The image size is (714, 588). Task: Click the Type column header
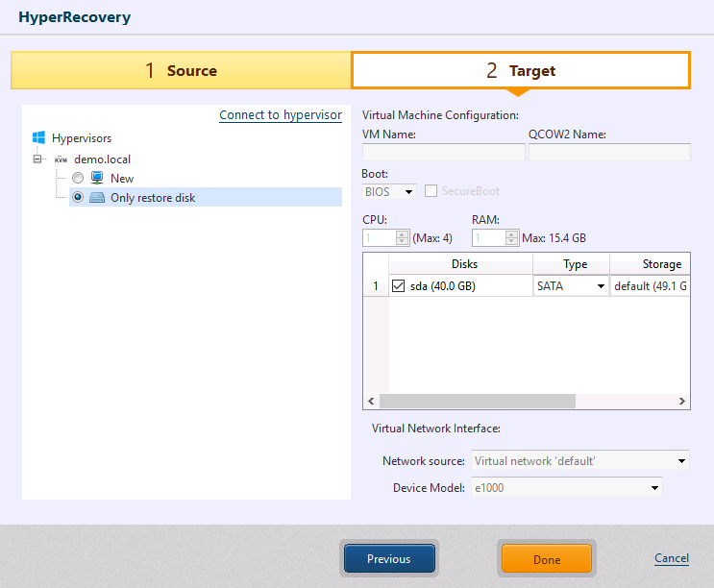point(571,264)
